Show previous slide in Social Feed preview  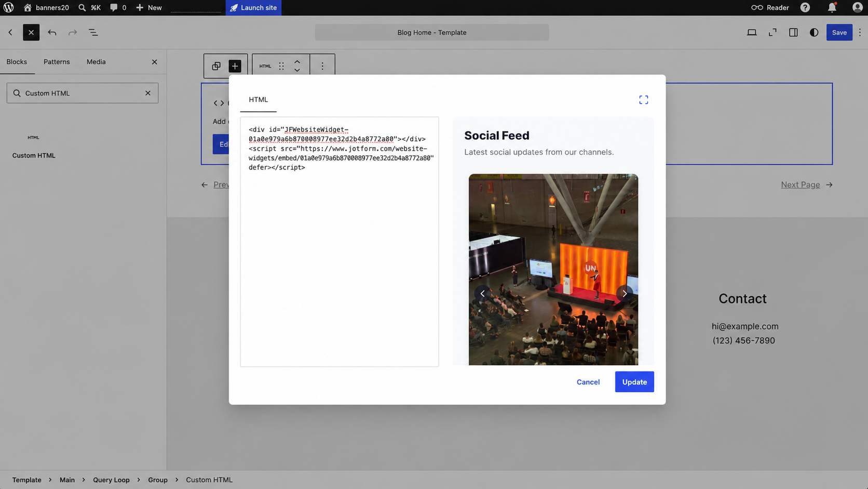[482, 294]
